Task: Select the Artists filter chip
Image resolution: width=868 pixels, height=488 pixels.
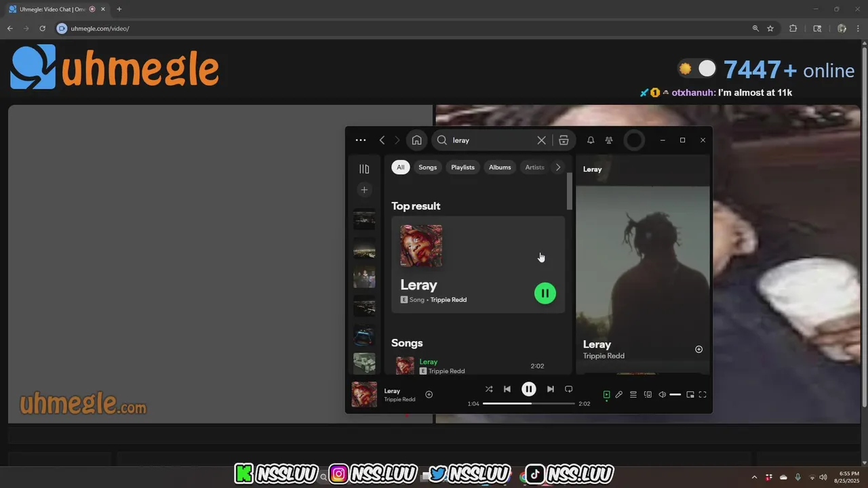Action: click(x=535, y=167)
